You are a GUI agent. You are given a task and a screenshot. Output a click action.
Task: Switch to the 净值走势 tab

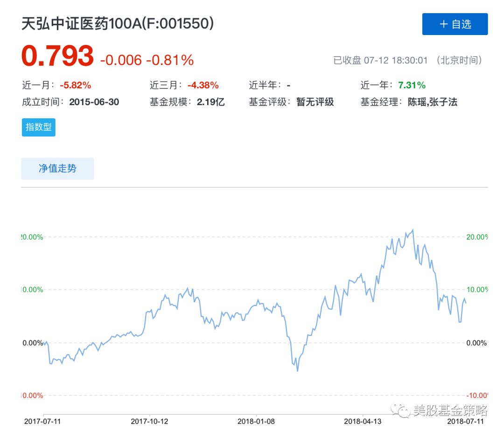pos(57,169)
